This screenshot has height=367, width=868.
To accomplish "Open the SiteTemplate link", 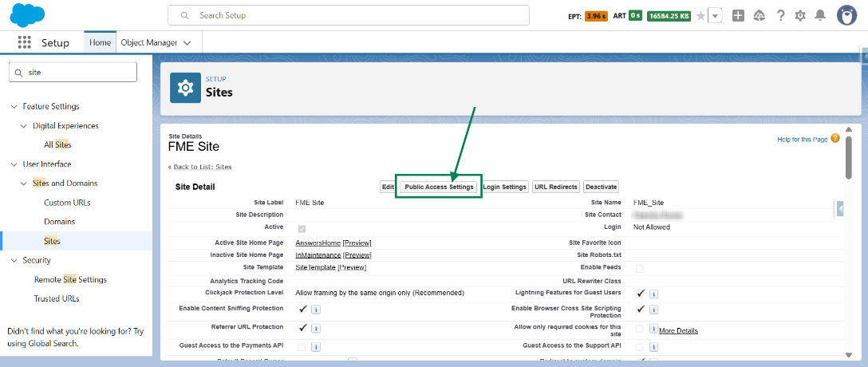I will point(316,267).
